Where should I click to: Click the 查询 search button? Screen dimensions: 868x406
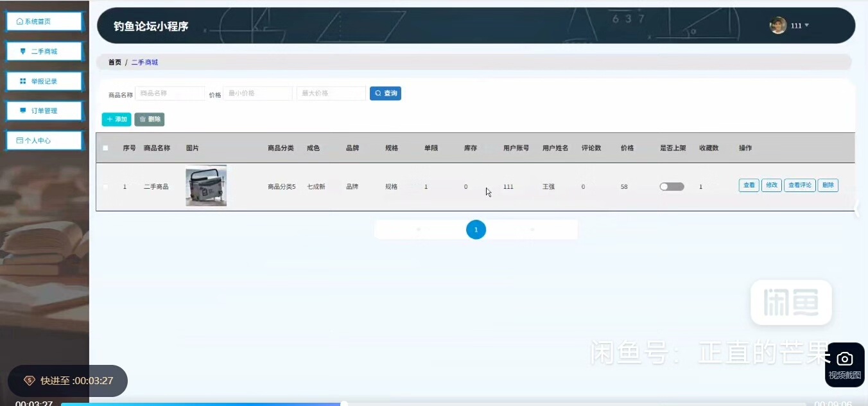(x=385, y=93)
